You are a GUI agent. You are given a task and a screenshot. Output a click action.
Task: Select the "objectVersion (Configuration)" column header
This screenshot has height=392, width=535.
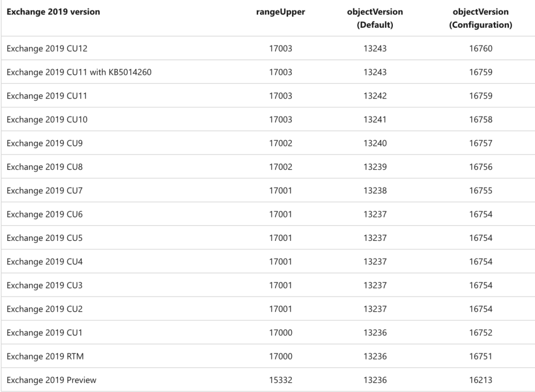coord(481,18)
